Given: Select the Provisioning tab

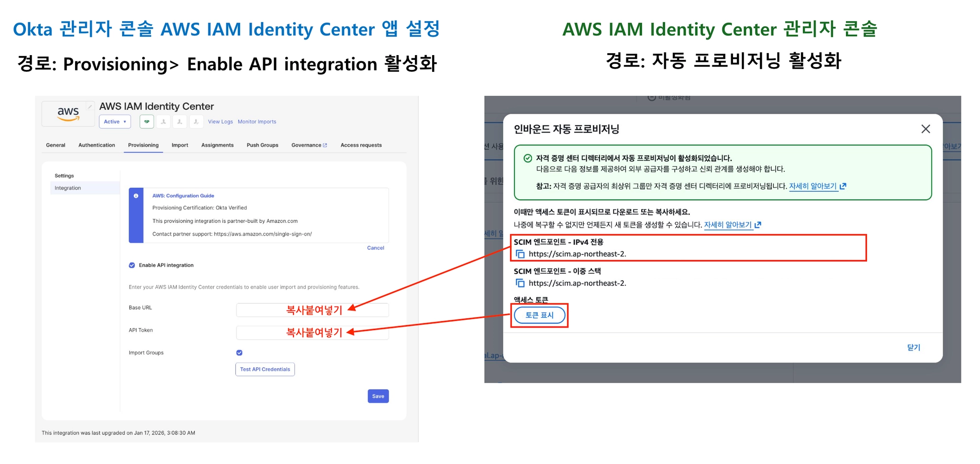Looking at the screenshot, I should tap(143, 145).
